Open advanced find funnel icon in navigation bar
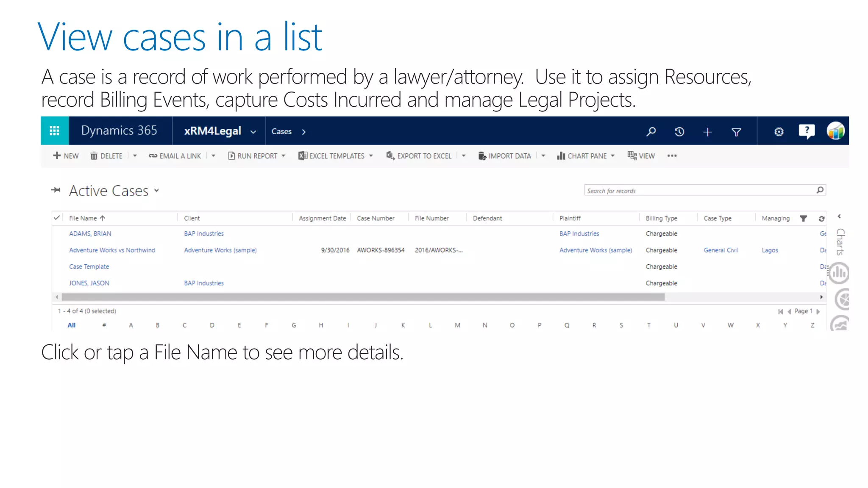Image resolution: width=868 pixels, height=488 pixels. pos(737,132)
